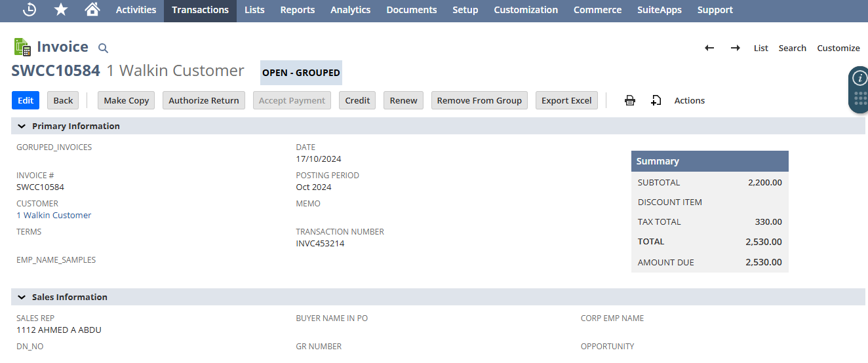The image size is (868, 363).
Task: Click the new note document icon
Action: click(x=656, y=100)
